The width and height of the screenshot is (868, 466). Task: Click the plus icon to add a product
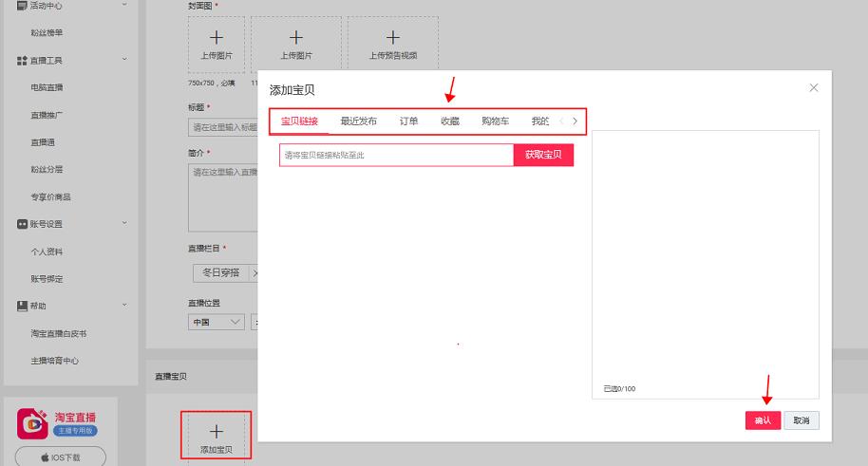[216, 431]
